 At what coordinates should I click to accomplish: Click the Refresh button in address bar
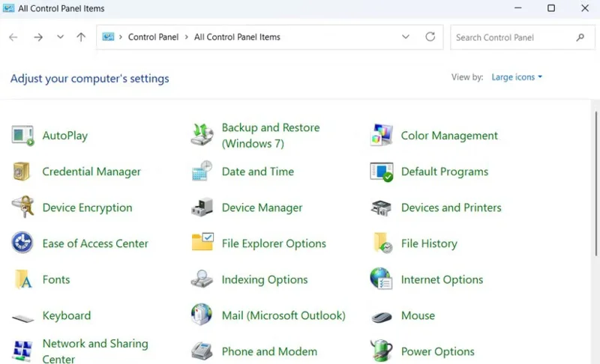(x=430, y=37)
